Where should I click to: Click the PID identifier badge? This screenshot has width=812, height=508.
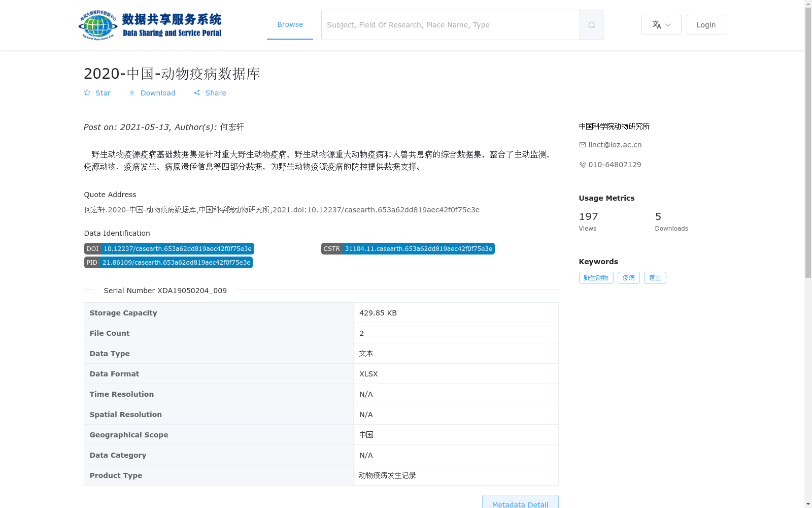click(168, 263)
